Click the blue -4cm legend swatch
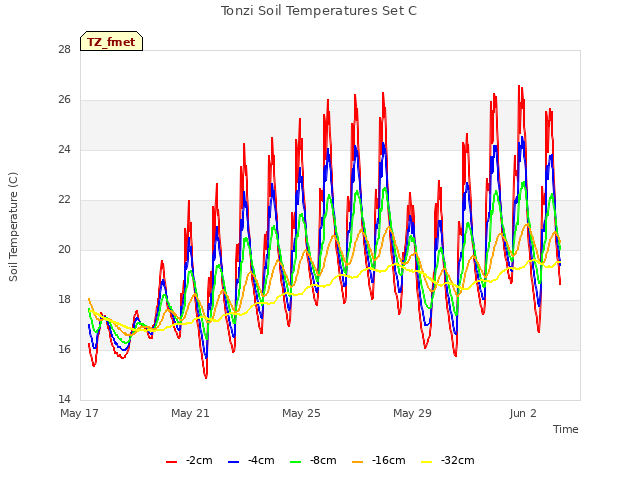This screenshot has height=480, width=640. coord(233,462)
